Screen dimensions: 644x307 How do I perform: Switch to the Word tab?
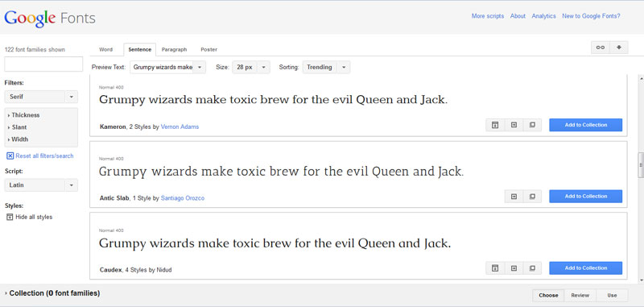pos(106,49)
